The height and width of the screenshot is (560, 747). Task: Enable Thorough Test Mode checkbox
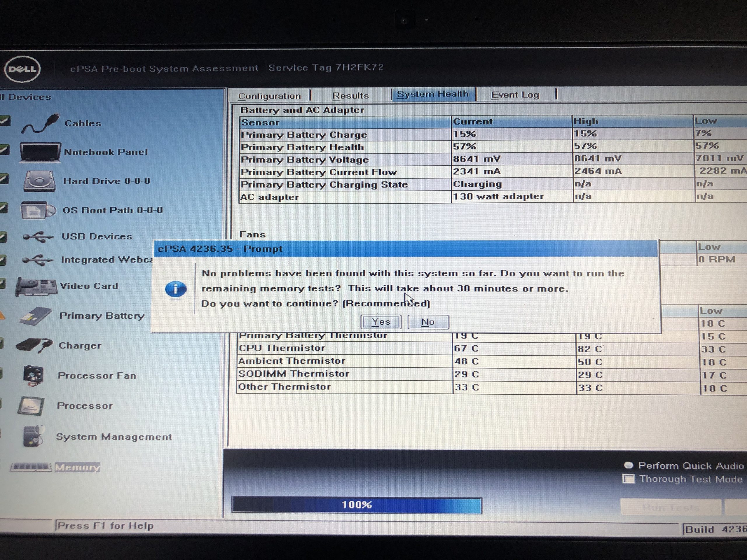pos(628,479)
